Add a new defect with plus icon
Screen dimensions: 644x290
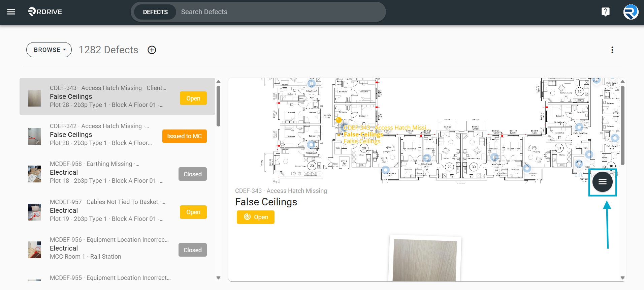click(152, 50)
